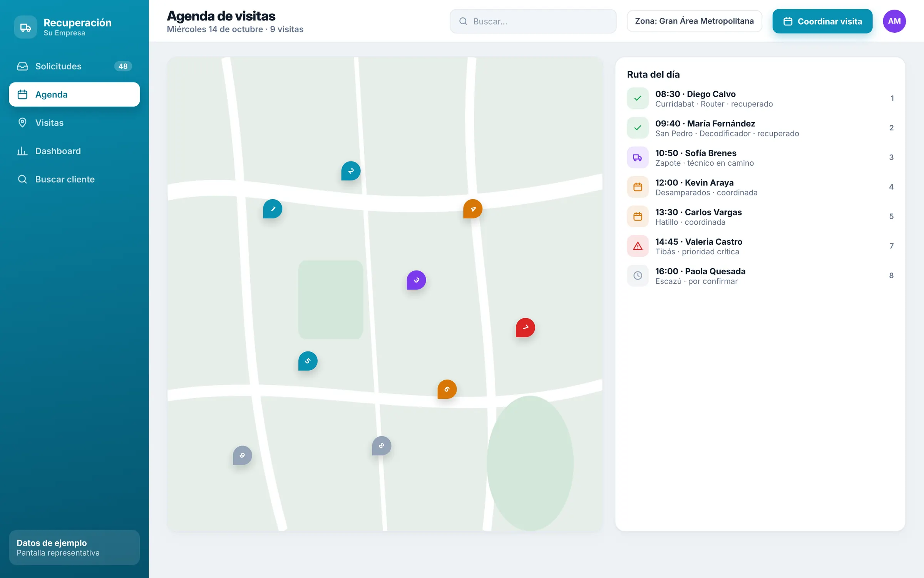This screenshot has width=924, height=578.
Task: Open the 13:30 · Carlos Vargas visit
Action: (x=760, y=217)
